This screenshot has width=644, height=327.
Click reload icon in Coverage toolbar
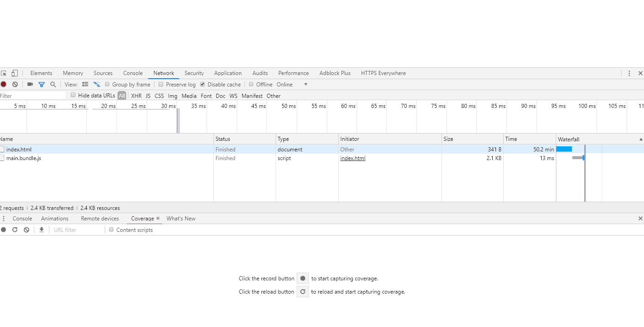coord(15,230)
